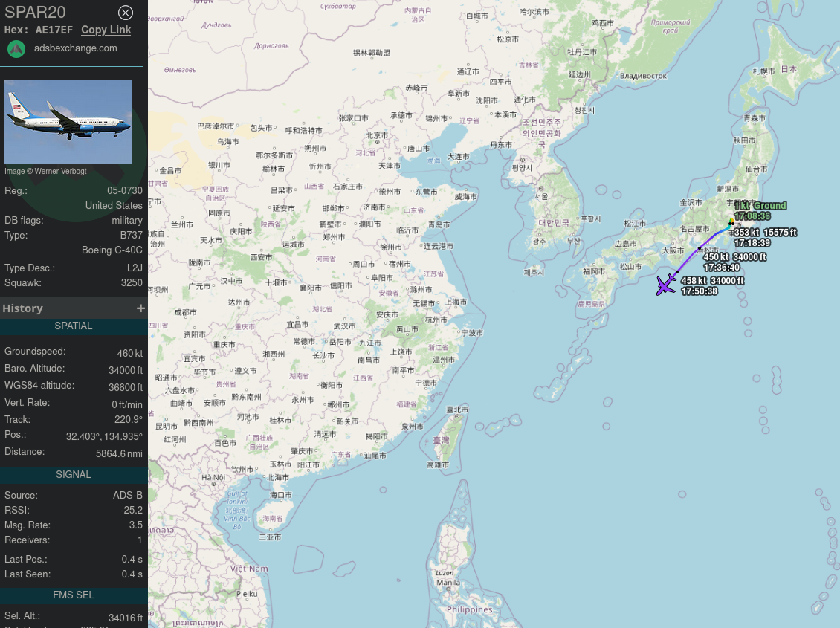Screen dimensions: 840x628
Task: Click the WGS84 altitude value 36600 ft
Action: click(x=126, y=388)
